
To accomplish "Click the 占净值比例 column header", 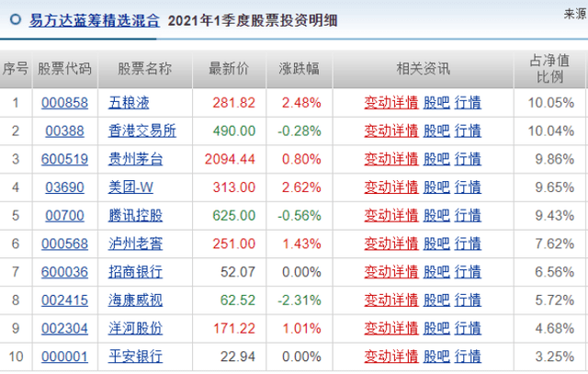I will pyautogui.click(x=549, y=69).
